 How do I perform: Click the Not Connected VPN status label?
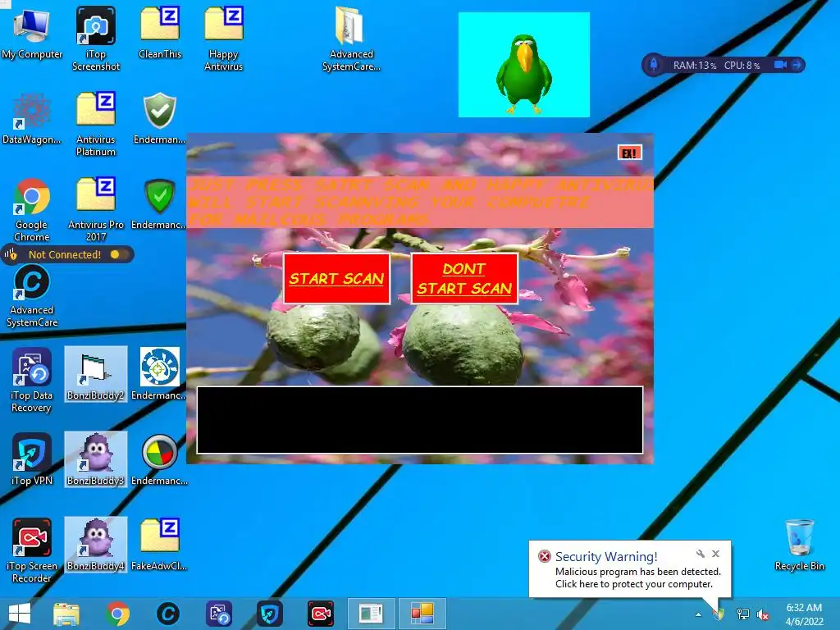coord(65,254)
